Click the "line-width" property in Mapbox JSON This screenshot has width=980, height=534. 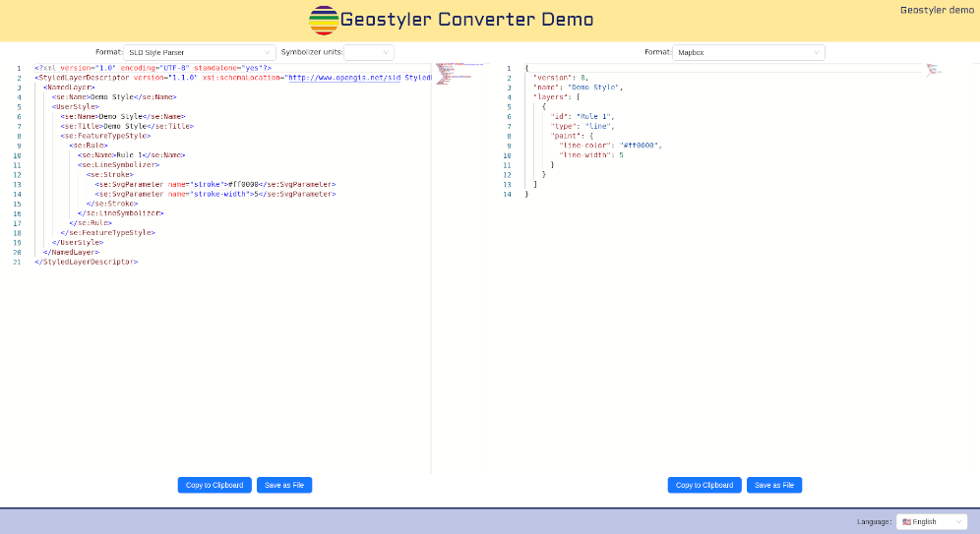point(585,155)
